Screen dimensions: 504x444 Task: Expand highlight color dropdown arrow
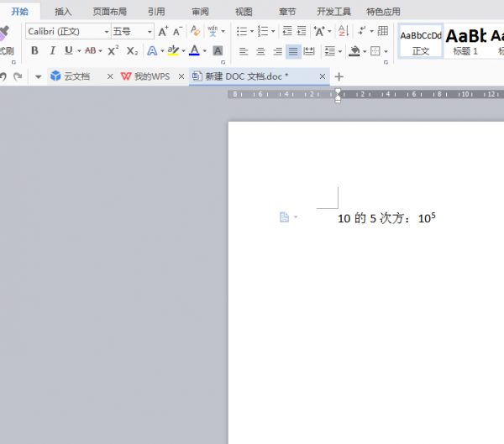click(183, 51)
